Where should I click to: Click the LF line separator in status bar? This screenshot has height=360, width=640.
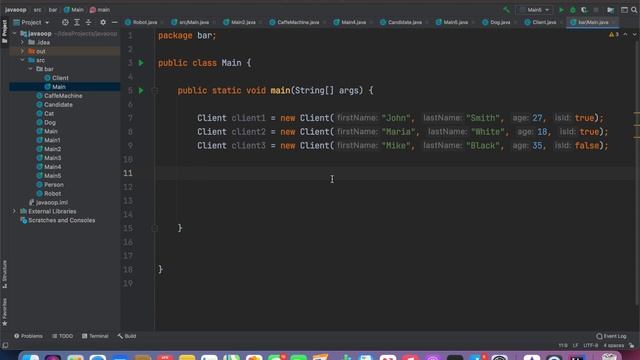click(x=576, y=346)
